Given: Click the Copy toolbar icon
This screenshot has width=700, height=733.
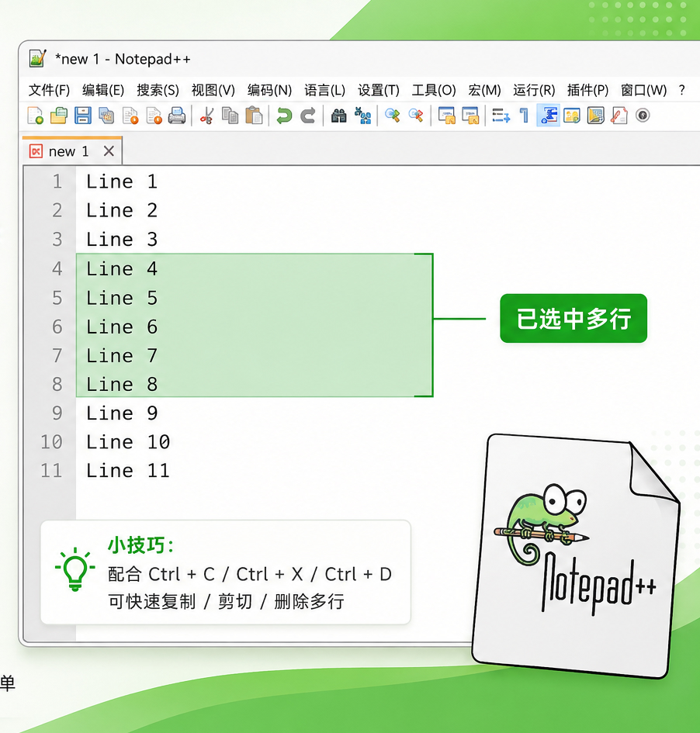Looking at the screenshot, I should 230,116.
